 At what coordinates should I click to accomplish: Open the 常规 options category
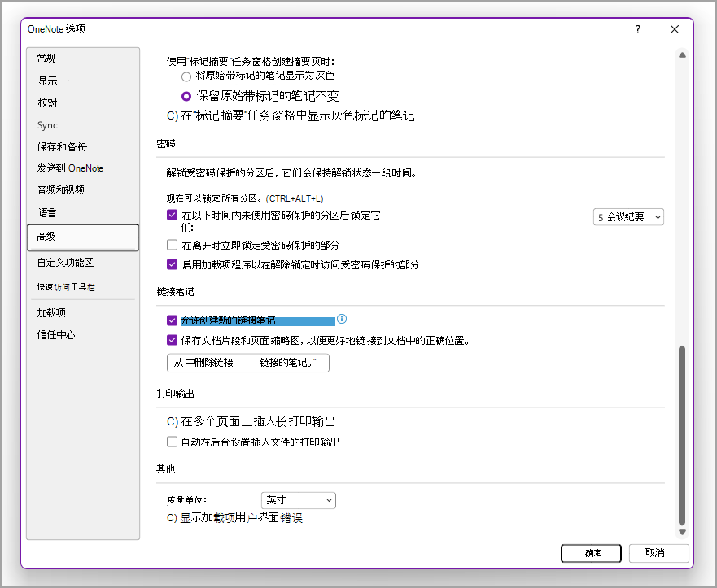coord(83,59)
